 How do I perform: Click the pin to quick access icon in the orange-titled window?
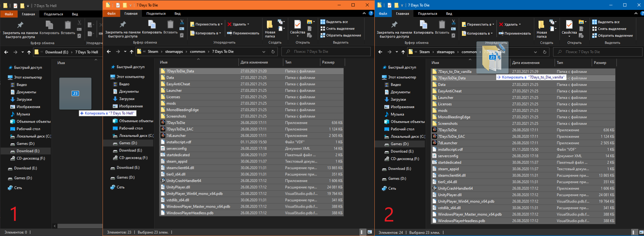[123, 24]
